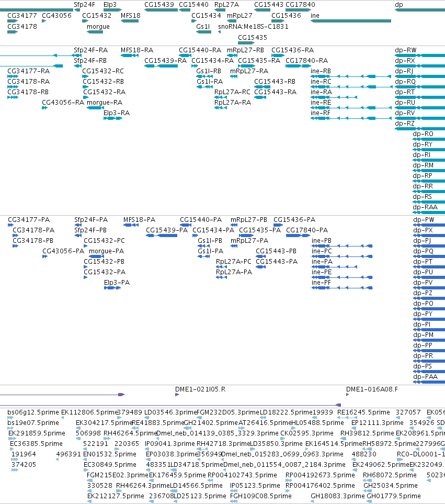Click the Gs1l-RB transcript
This screenshot has height=504, width=445.
[204, 76]
